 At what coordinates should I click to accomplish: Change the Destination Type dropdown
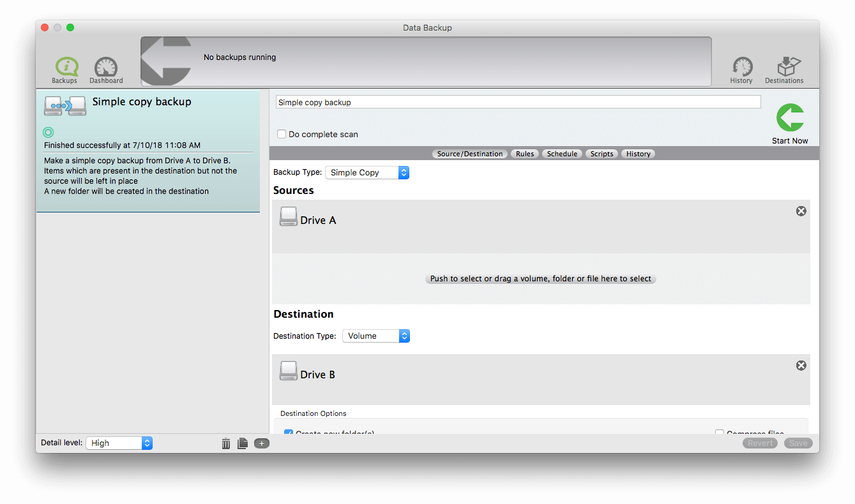[x=376, y=336]
